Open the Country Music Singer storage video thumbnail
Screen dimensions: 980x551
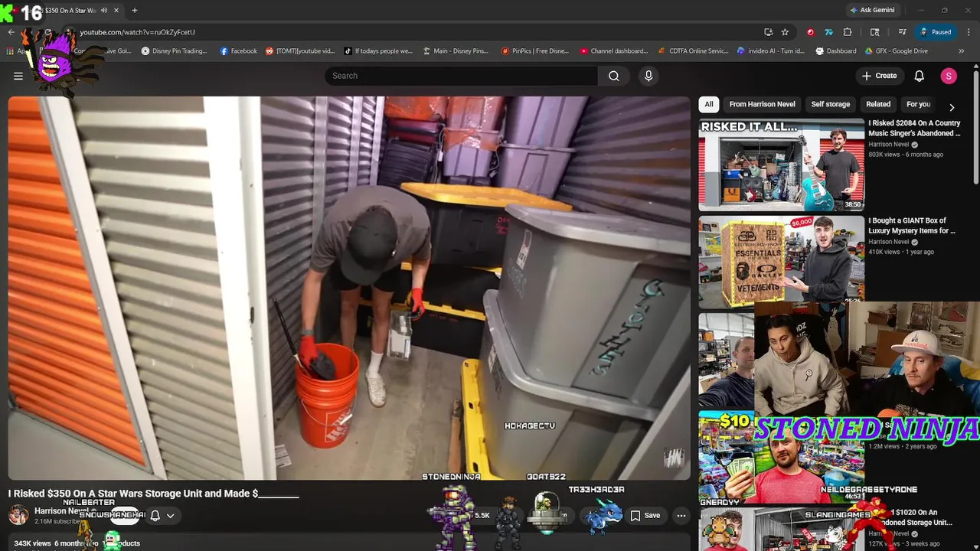coord(781,165)
